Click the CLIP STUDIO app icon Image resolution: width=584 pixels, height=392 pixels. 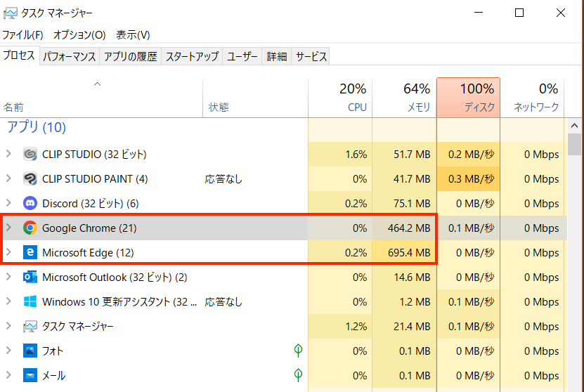(x=30, y=154)
